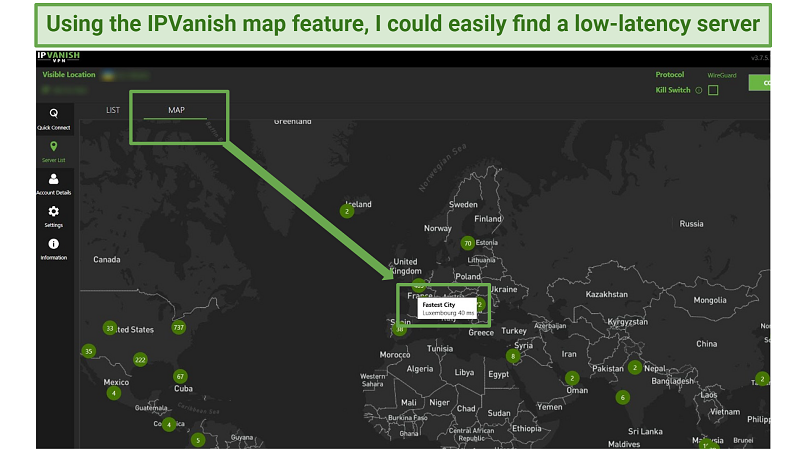Click the IPVanish VPN logo
The image size is (806, 453).
(x=58, y=57)
